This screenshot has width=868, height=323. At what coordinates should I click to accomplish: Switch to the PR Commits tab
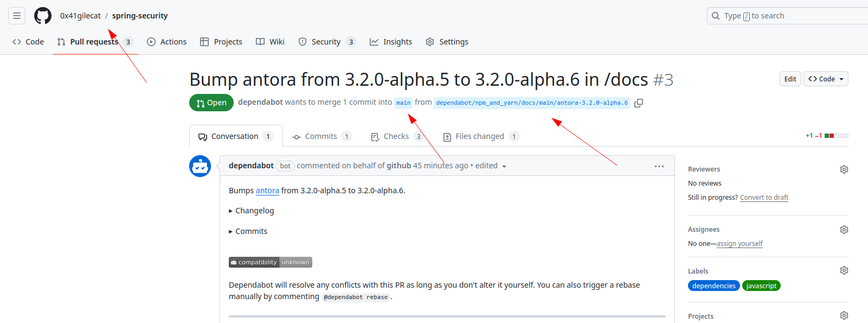click(322, 136)
